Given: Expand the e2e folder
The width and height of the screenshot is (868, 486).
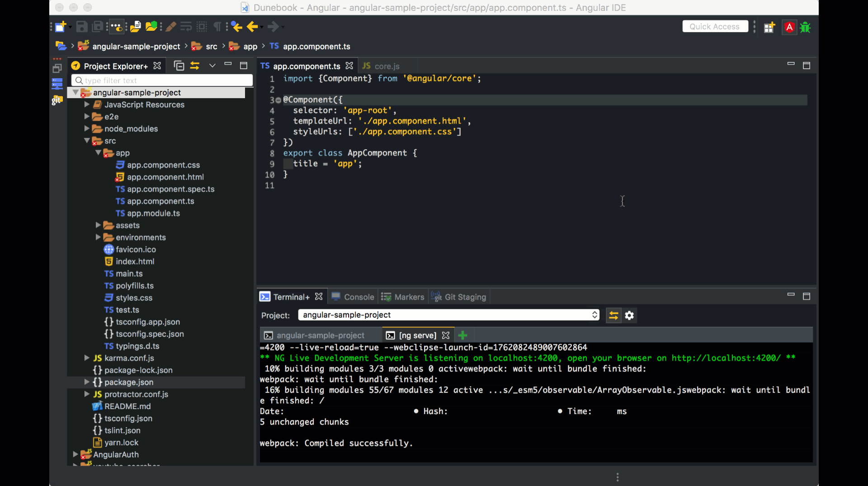Looking at the screenshot, I should tap(87, 116).
